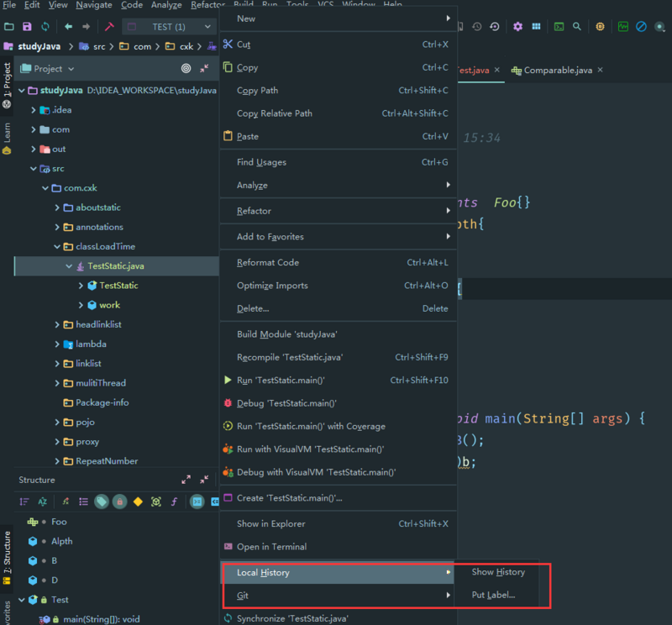This screenshot has width=672, height=625.
Task: Click Put Label... in submenu
Action: click(493, 595)
